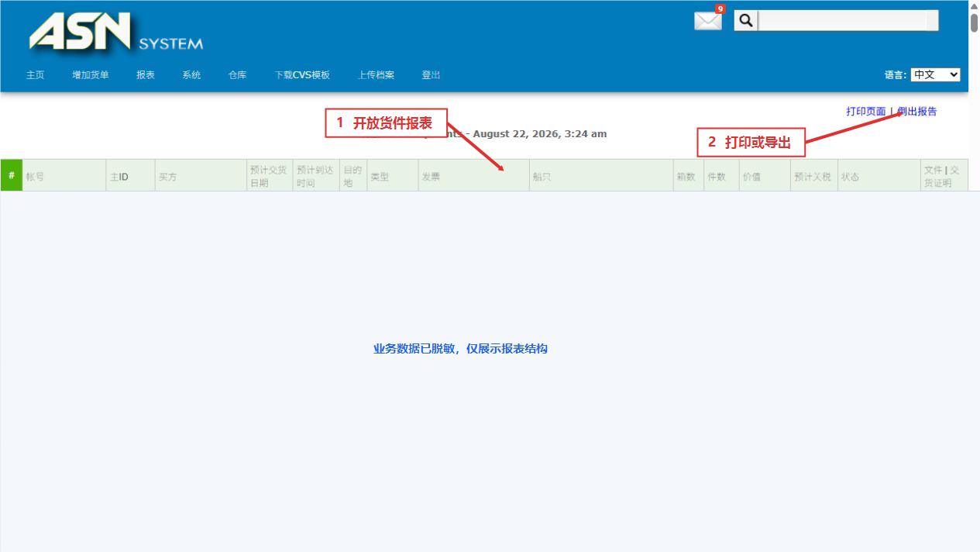980x552 pixels.
Task: Click the 倒出报告 export link
Action: point(916,112)
